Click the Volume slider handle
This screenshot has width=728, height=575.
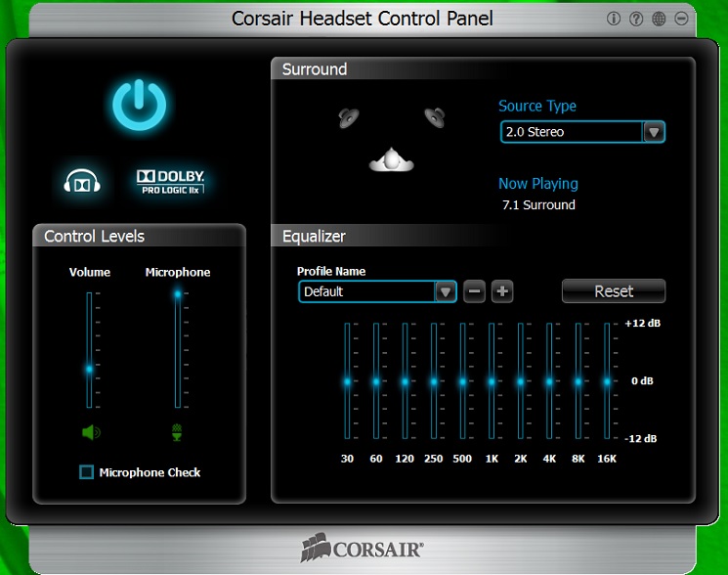[x=89, y=370]
